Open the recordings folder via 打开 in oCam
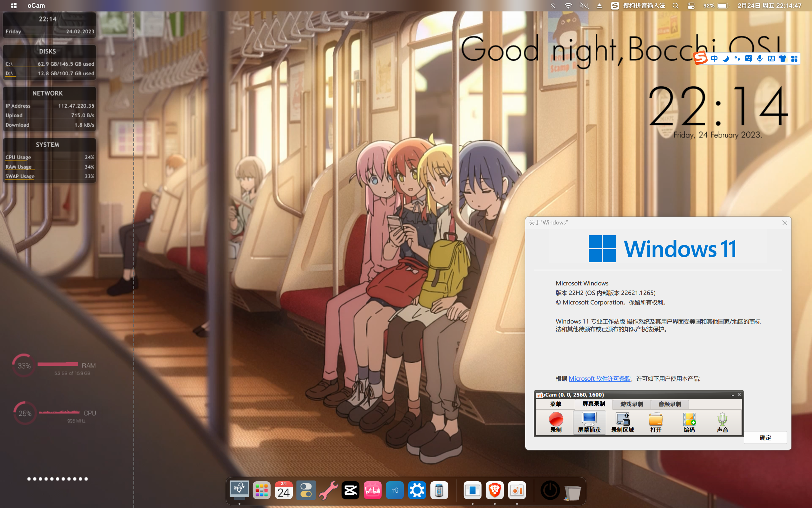This screenshot has width=812, height=508. point(656,422)
